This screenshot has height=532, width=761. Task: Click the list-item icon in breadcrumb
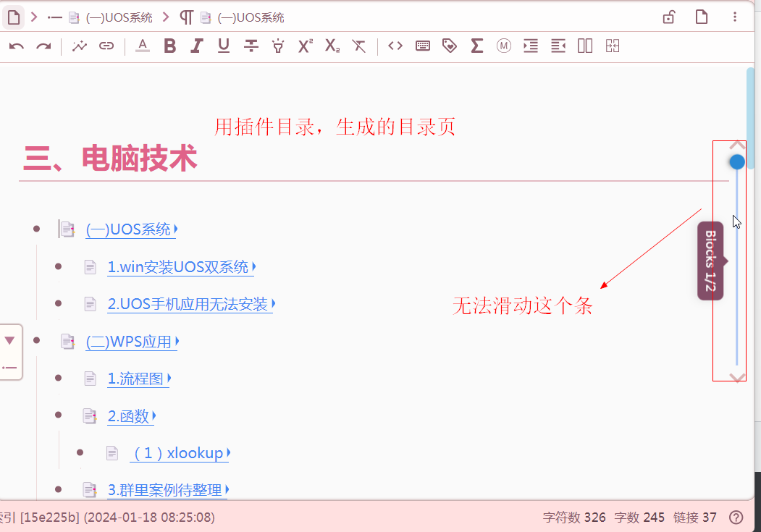[55, 18]
